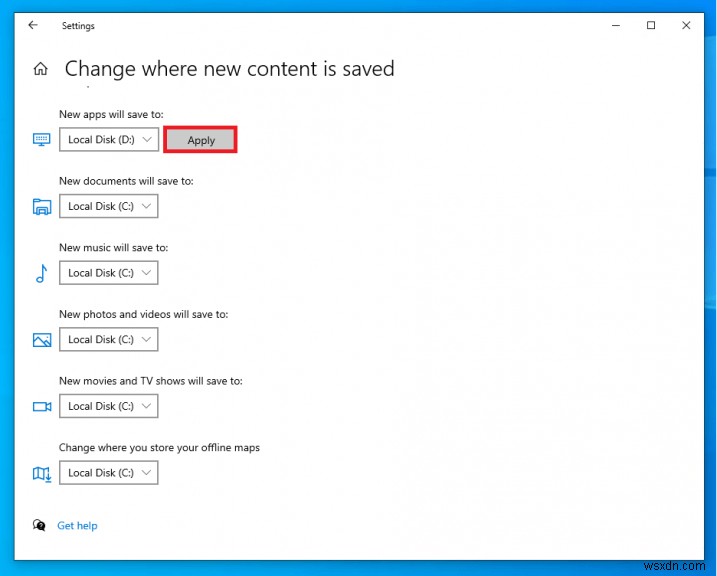Open the new documents drive dropdown
Screen dimensions: 717x576
(x=109, y=206)
